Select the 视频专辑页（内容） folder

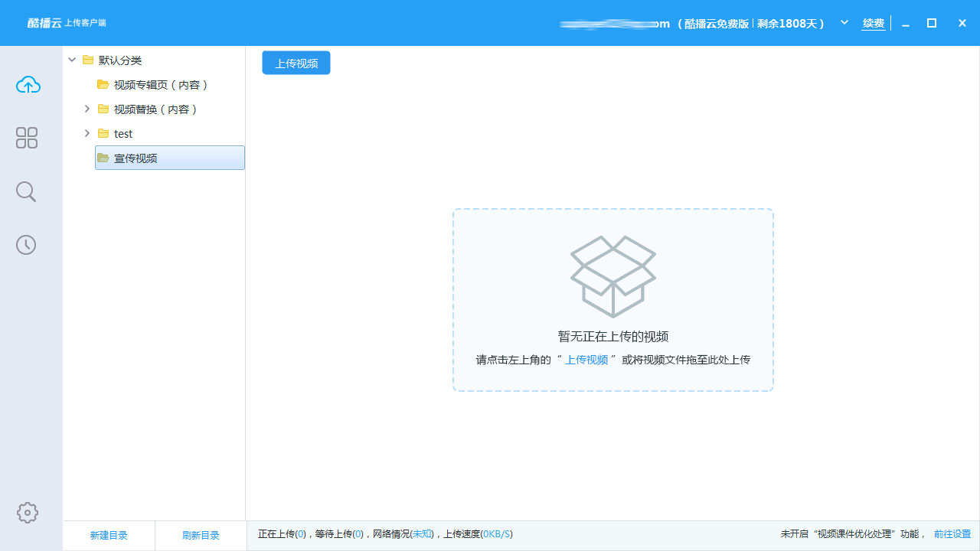click(x=161, y=85)
